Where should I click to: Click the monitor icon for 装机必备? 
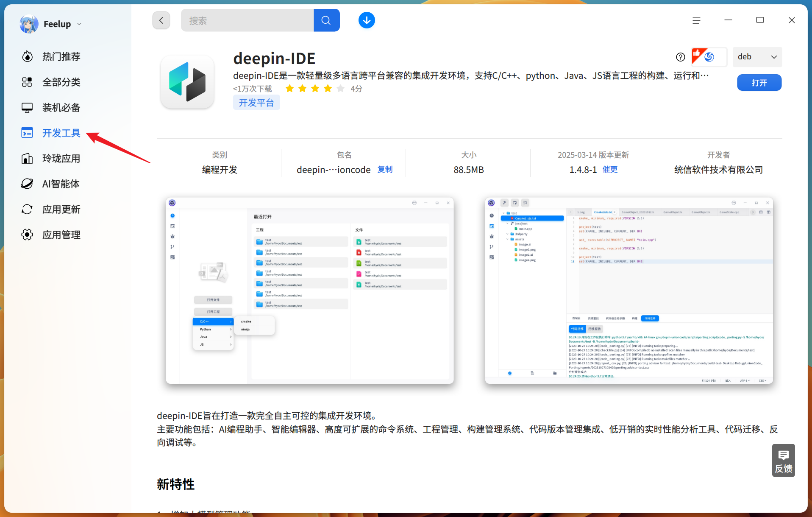pos(27,108)
